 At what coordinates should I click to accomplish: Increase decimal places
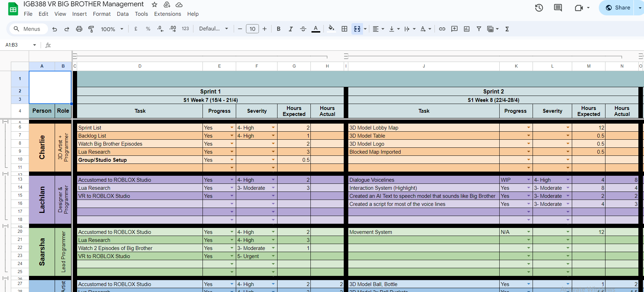point(173,29)
